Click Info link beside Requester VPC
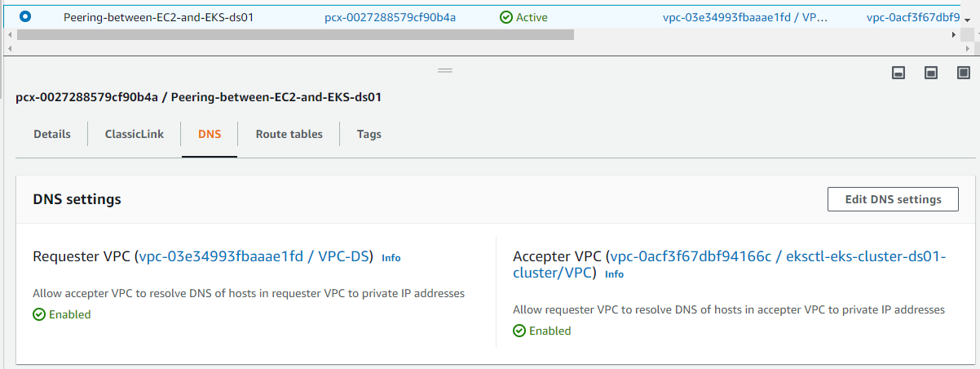Viewport: 980px width, 369px height. [x=391, y=258]
